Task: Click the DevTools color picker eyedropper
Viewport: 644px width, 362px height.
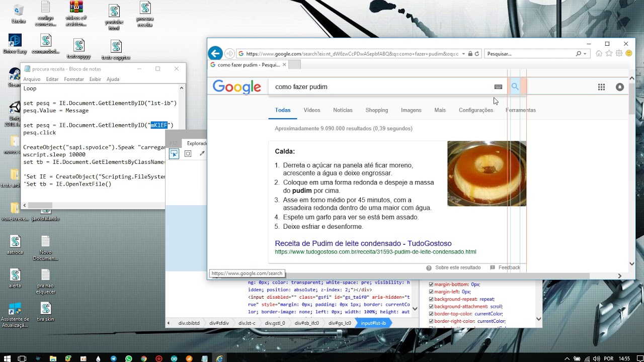Action: (202, 154)
